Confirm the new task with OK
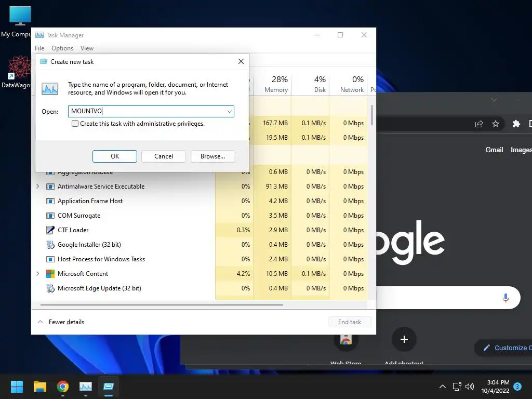532x399 pixels. tap(115, 156)
